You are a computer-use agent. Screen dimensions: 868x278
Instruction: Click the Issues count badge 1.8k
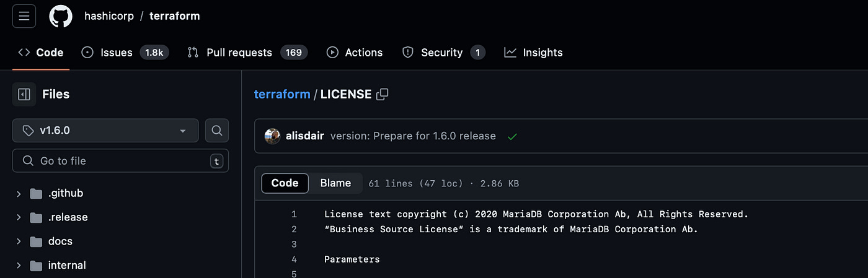(154, 53)
